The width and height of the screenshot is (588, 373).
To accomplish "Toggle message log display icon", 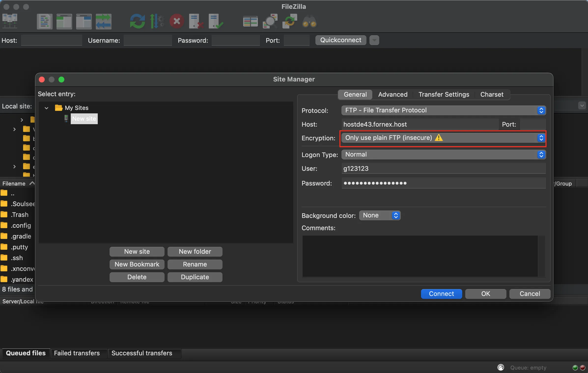I will 44,21.
